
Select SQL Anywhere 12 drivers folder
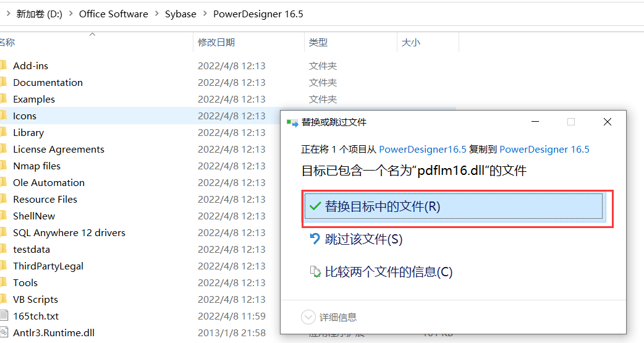click(69, 233)
